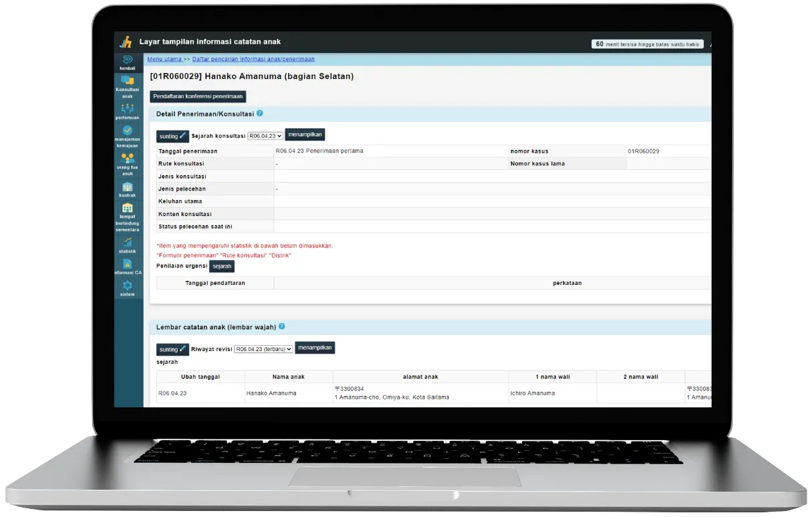Click sejarah button next to Penilaian urgensi
Image resolution: width=812 pixels, height=517 pixels.
[222, 266]
